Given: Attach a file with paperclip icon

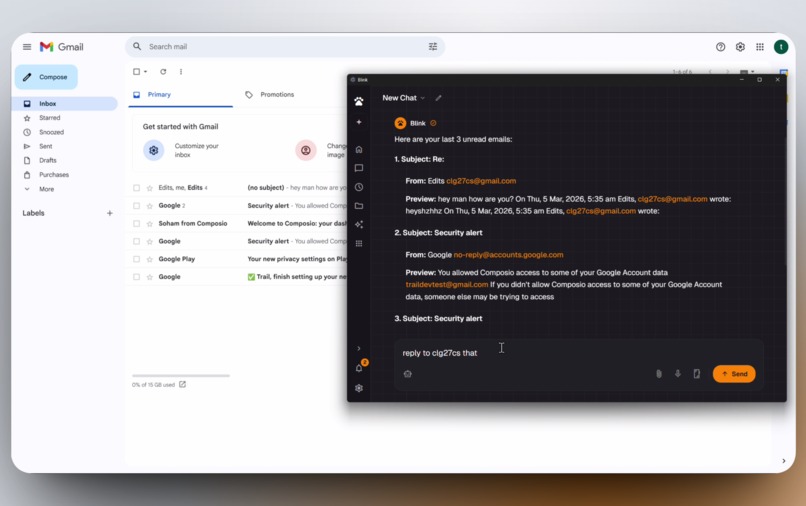Looking at the screenshot, I should coord(658,374).
